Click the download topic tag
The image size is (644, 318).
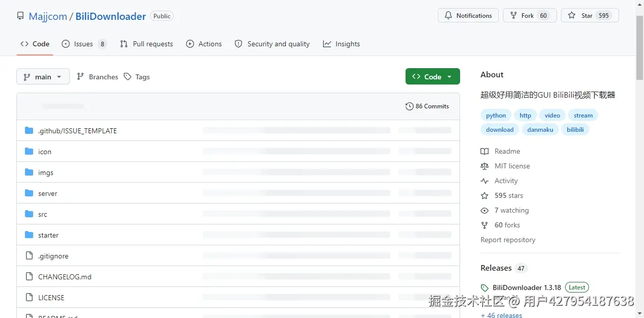pyautogui.click(x=500, y=130)
